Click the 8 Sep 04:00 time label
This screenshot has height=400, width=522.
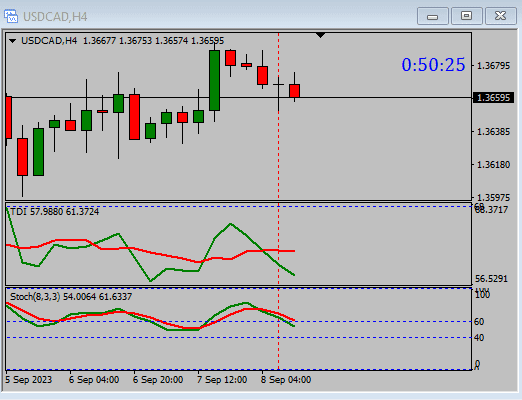point(286,380)
